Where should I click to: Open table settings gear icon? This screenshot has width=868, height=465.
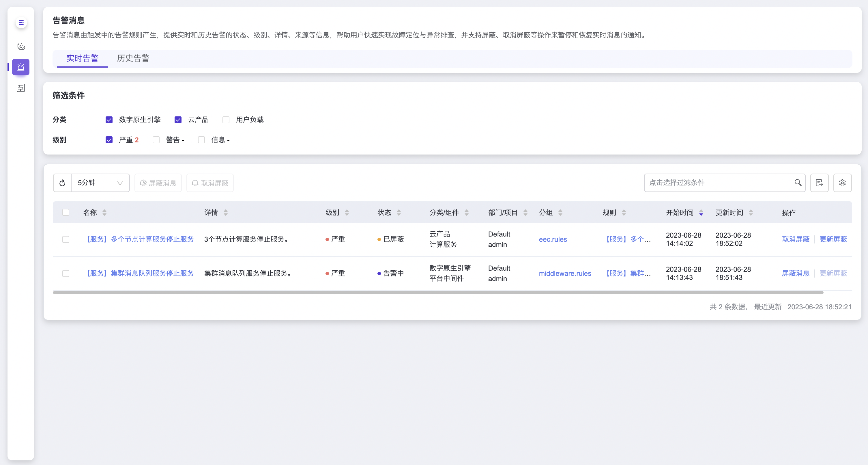coord(842,183)
